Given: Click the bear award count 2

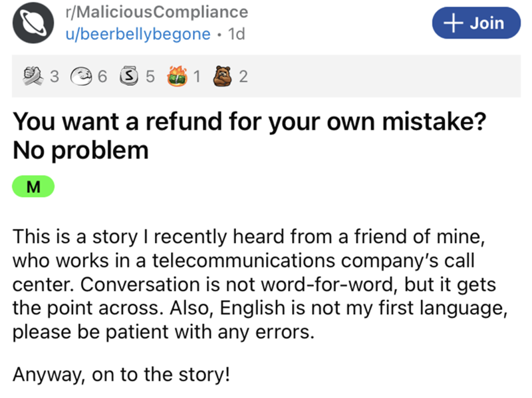Looking at the screenshot, I should (243, 78).
